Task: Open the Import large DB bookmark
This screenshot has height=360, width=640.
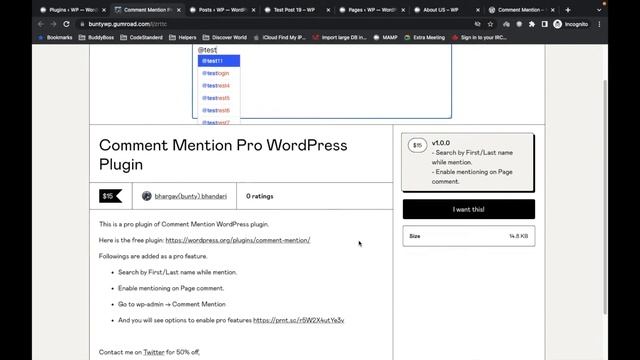Action: click(340, 38)
